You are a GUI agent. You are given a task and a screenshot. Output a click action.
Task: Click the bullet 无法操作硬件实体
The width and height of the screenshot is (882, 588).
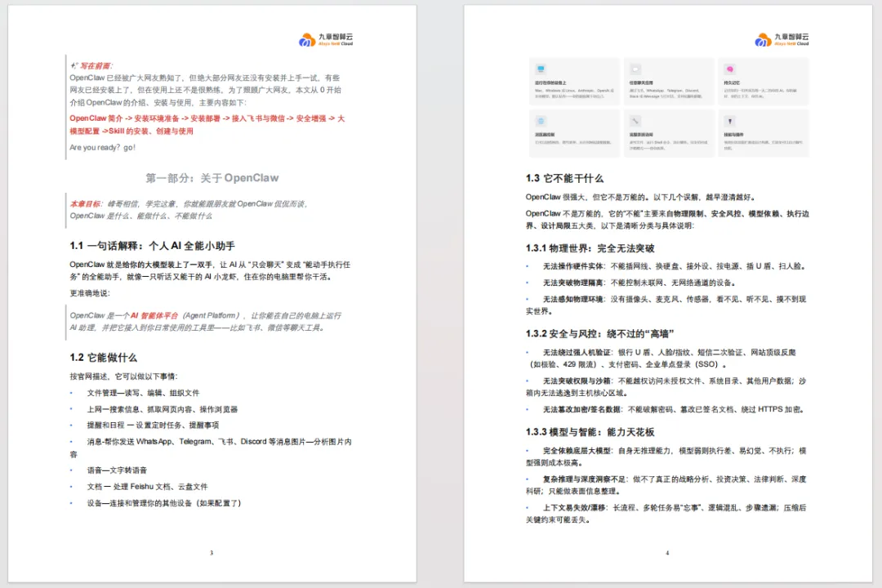(x=675, y=266)
